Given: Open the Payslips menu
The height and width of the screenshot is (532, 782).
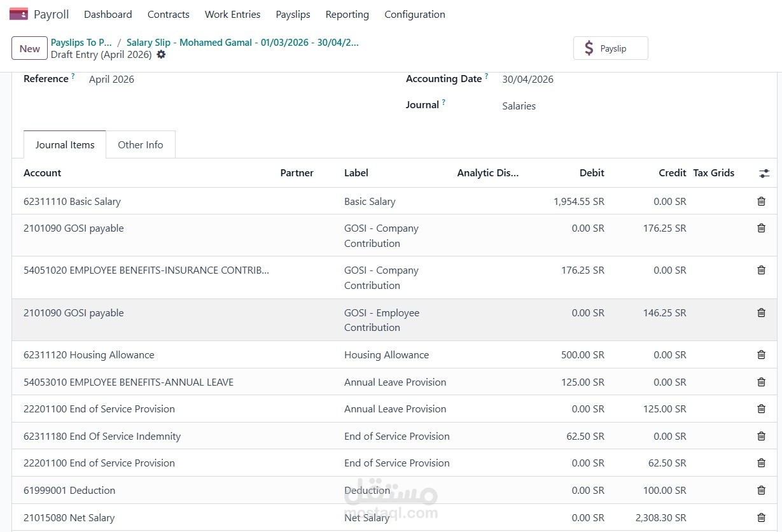Looking at the screenshot, I should pos(293,14).
